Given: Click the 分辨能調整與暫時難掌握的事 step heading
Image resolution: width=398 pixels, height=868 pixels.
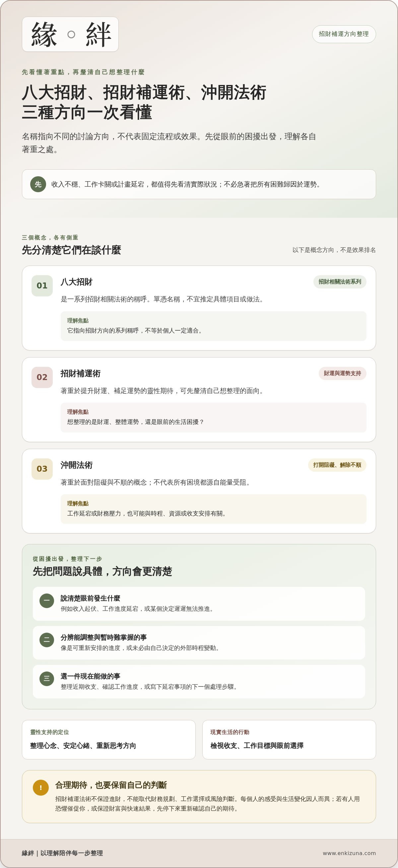Looking at the screenshot, I should (104, 638).
